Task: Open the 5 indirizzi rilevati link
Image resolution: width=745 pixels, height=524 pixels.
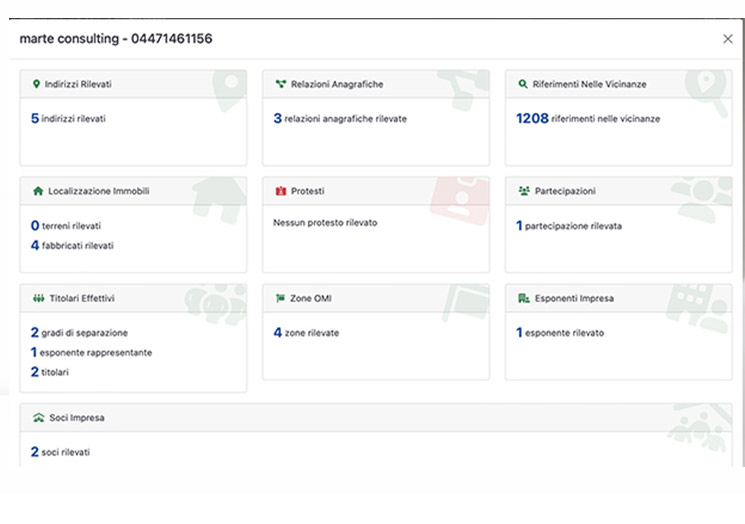Action: pyautogui.click(x=68, y=119)
